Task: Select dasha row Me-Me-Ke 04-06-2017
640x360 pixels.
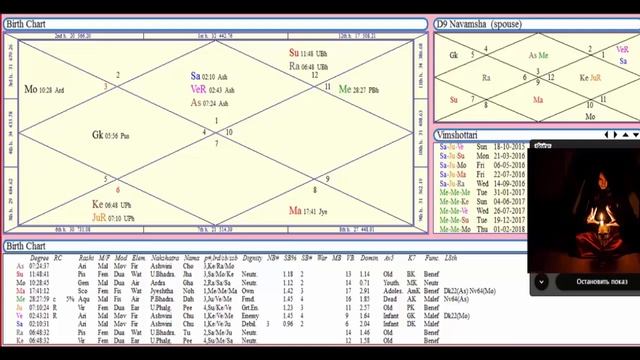Action: [x=482, y=202]
